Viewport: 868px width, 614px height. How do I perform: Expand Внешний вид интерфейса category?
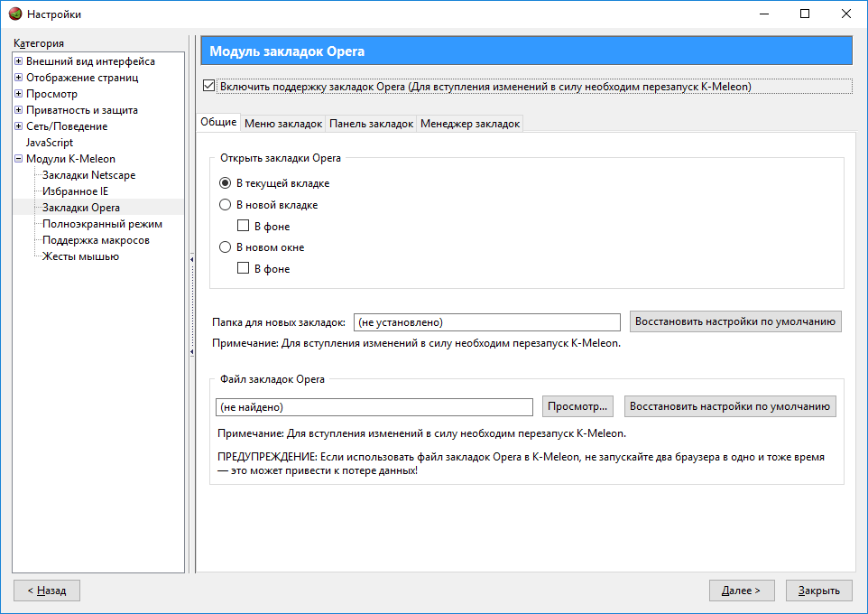(18, 61)
